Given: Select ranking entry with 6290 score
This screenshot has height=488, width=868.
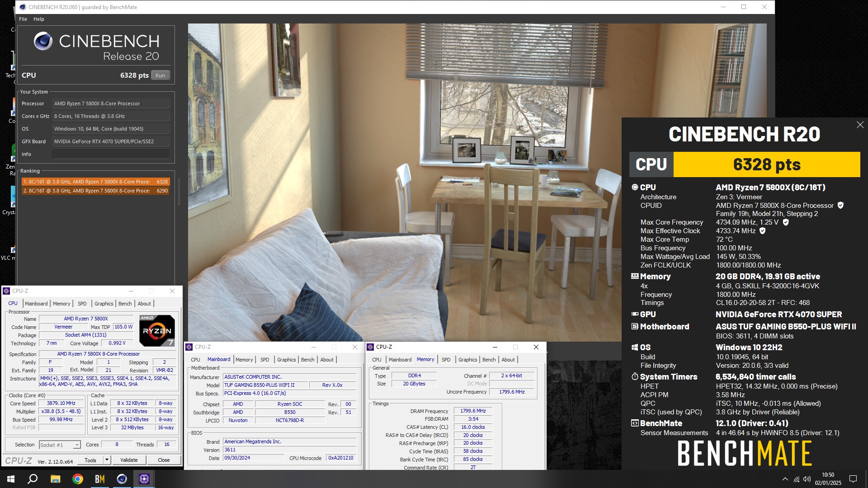Looking at the screenshot, I should click(96, 191).
